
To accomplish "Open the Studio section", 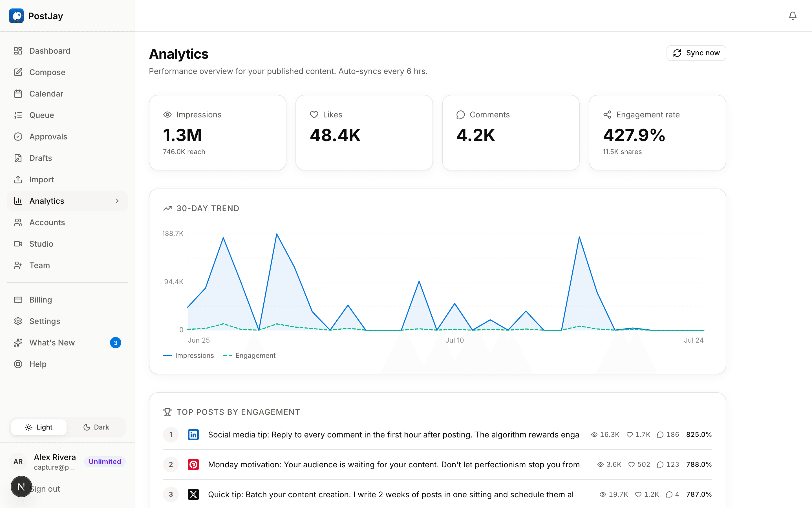I will tap(67, 244).
